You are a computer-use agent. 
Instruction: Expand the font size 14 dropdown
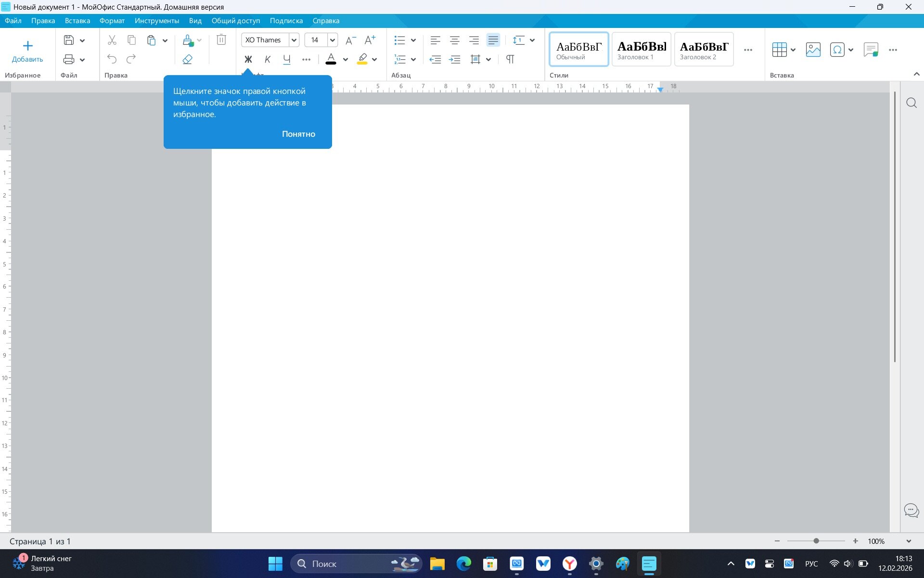(x=332, y=40)
